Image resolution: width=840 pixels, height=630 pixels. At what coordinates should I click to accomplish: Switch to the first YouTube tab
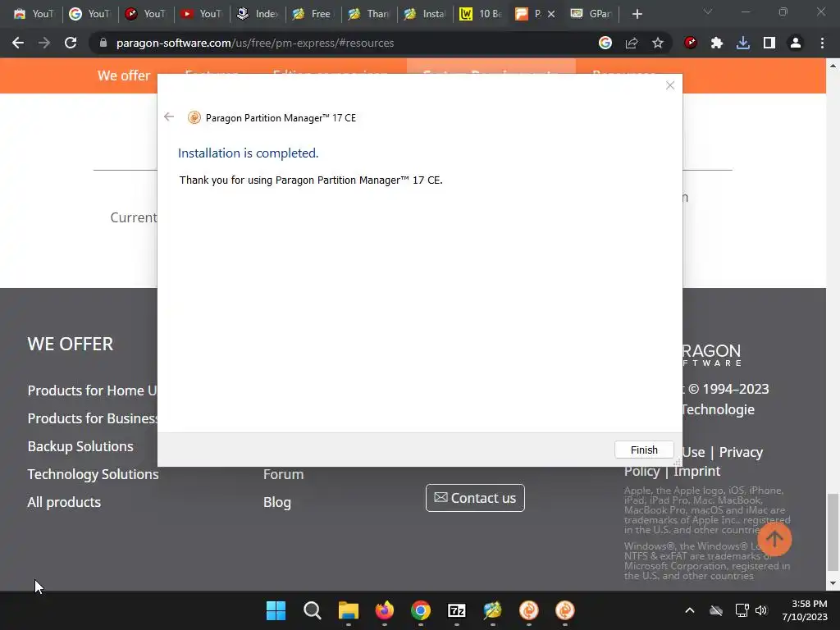(x=33, y=14)
